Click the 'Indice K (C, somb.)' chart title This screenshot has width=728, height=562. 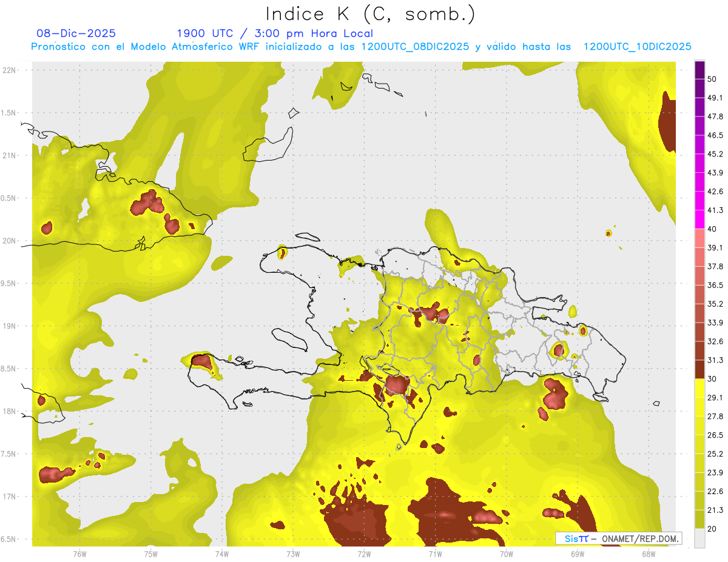tap(370, 14)
